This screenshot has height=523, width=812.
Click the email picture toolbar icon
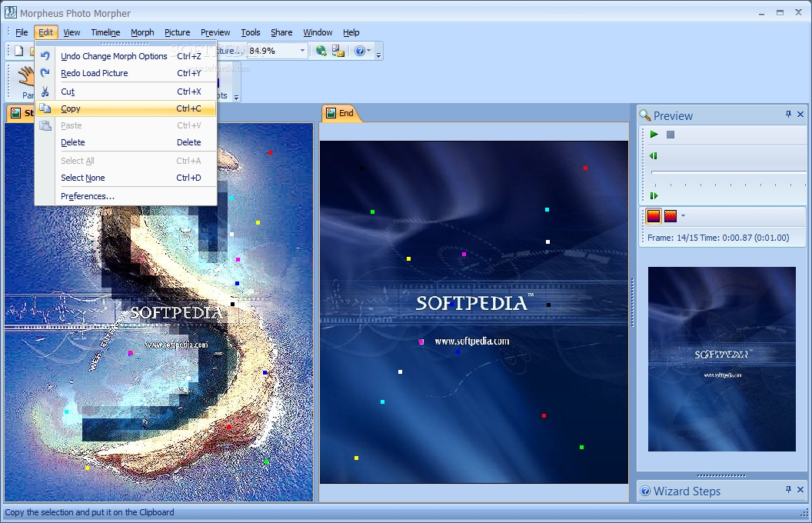338,51
